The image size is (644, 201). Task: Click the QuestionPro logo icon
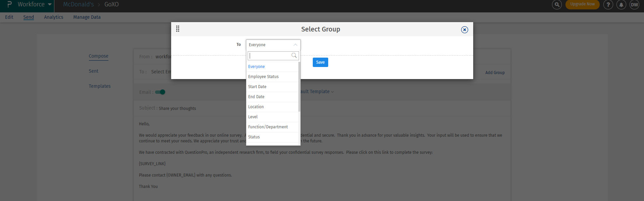tap(9, 4)
